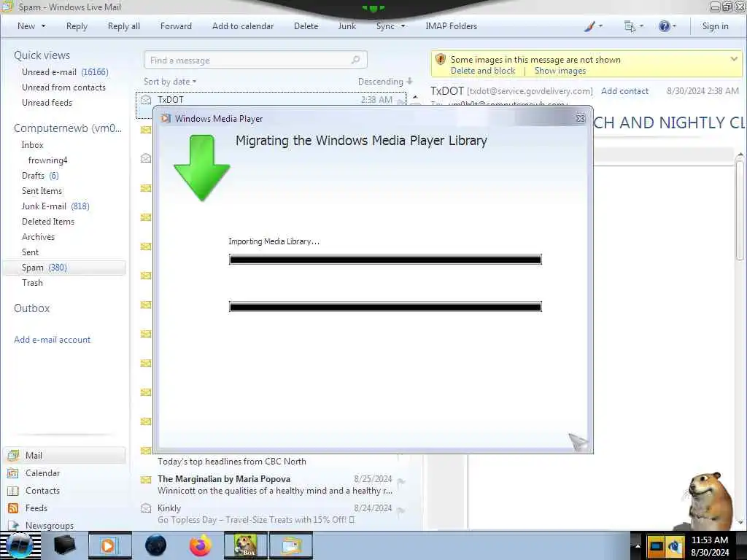The height and width of the screenshot is (560, 747).
Task: Collapse the images warning bar chevron
Action: click(x=734, y=59)
